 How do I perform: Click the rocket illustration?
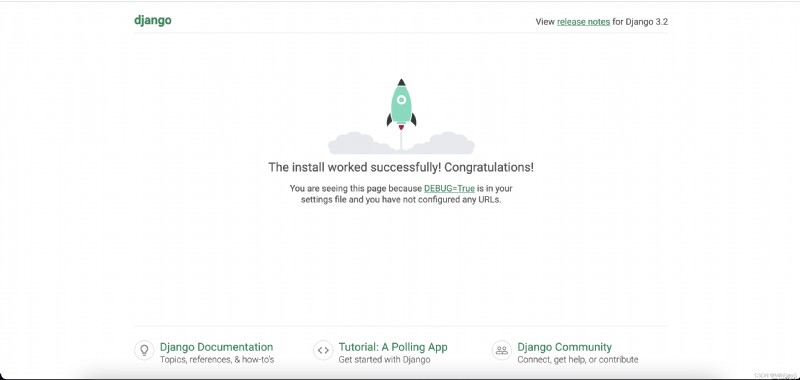coord(401,116)
